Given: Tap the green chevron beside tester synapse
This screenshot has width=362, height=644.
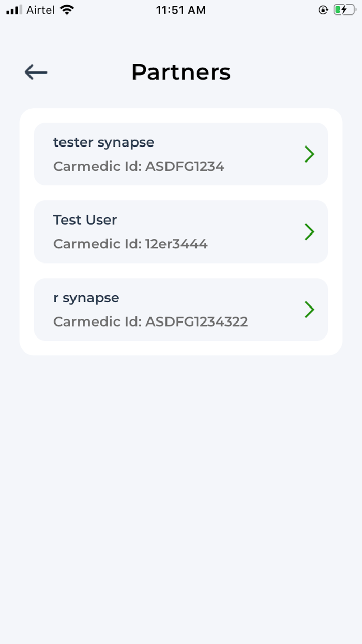Looking at the screenshot, I should [309, 154].
